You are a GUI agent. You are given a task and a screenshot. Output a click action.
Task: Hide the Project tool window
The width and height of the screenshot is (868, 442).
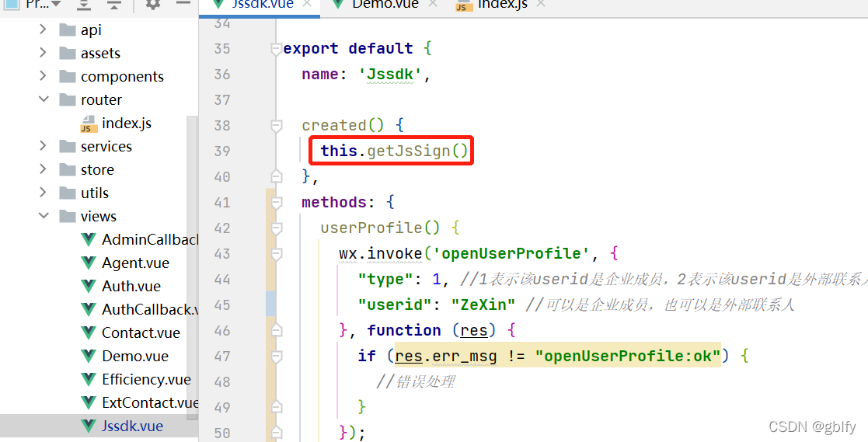coord(183,3)
